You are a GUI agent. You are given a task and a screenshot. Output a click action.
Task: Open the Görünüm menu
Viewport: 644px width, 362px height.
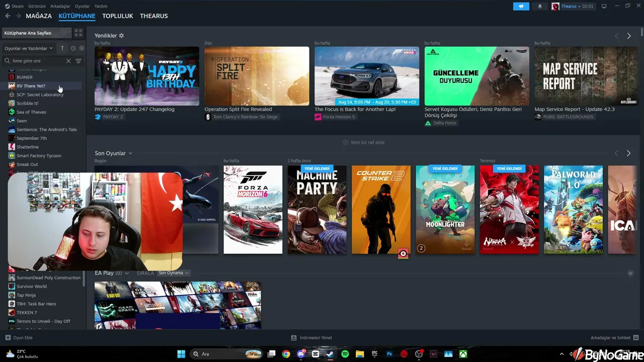click(x=37, y=6)
